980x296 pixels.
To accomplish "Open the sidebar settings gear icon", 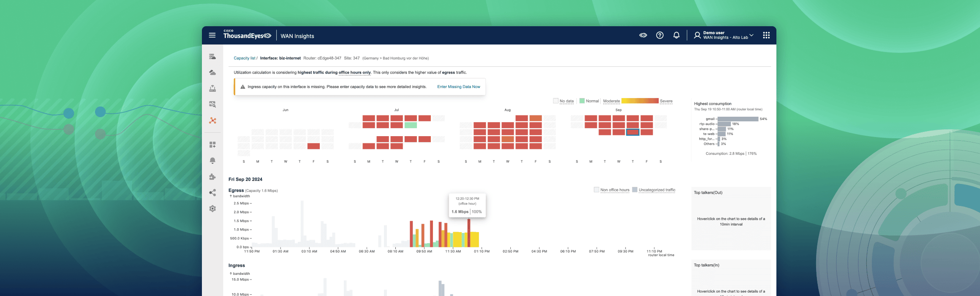I will click(x=212, y=208).
